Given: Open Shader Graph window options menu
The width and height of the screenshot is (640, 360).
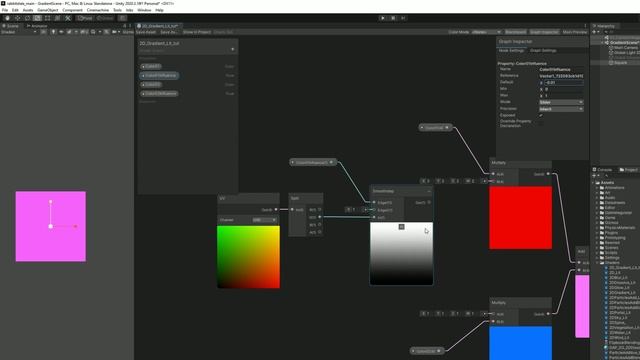Looking at the screenshot, I should (x=585, y=26).
